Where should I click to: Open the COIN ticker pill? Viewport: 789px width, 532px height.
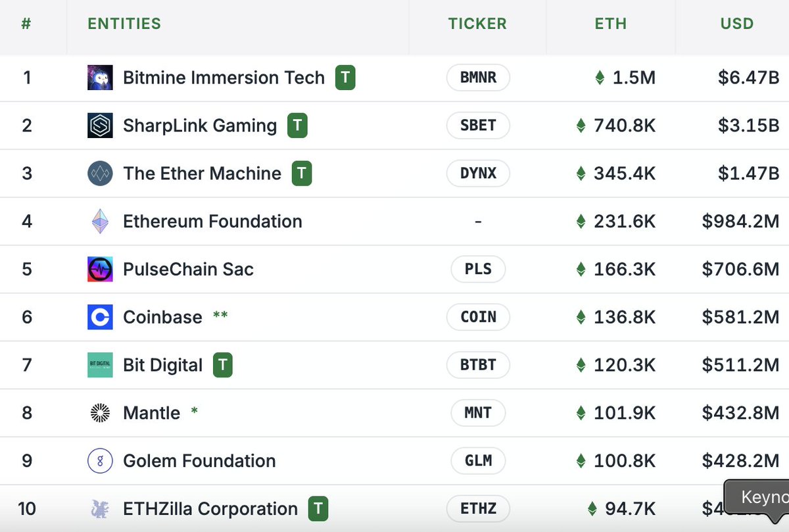click(478, 317)
